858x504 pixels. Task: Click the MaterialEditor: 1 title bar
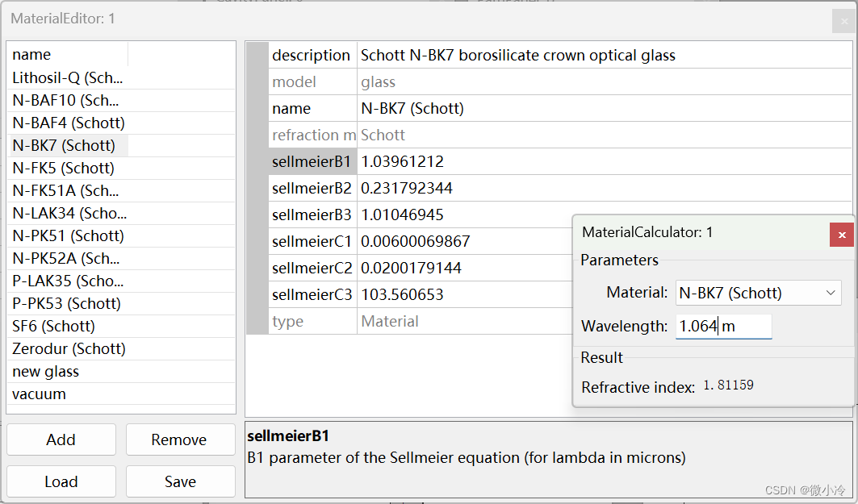coord(63,19)
